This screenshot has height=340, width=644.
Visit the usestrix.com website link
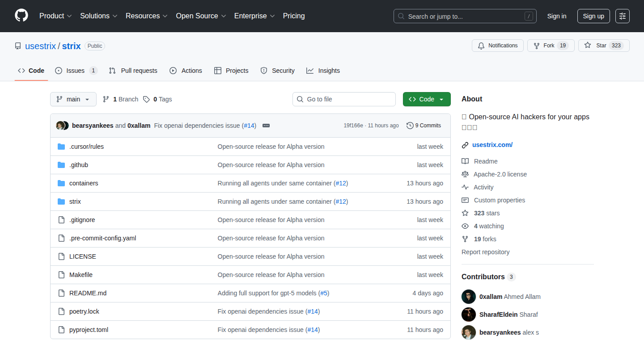[x=492, y=145]
